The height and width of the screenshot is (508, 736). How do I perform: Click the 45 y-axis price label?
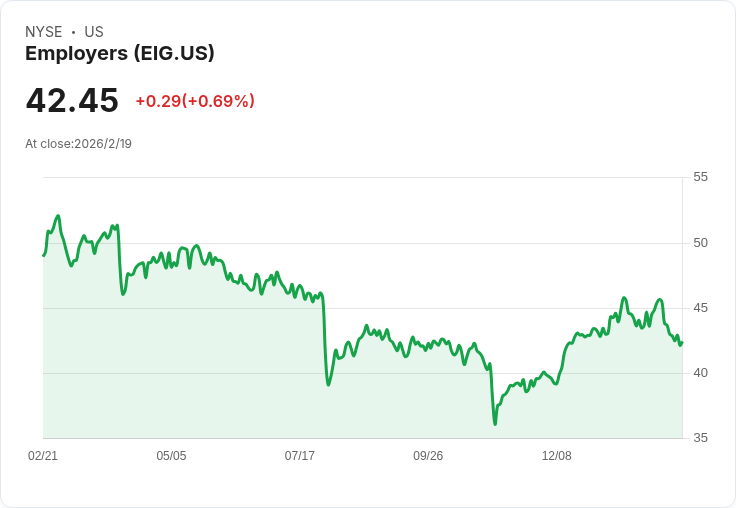701,308
